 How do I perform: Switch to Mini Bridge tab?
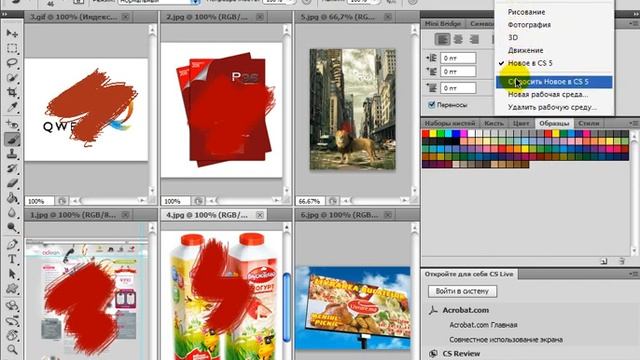tap(443, 24)
